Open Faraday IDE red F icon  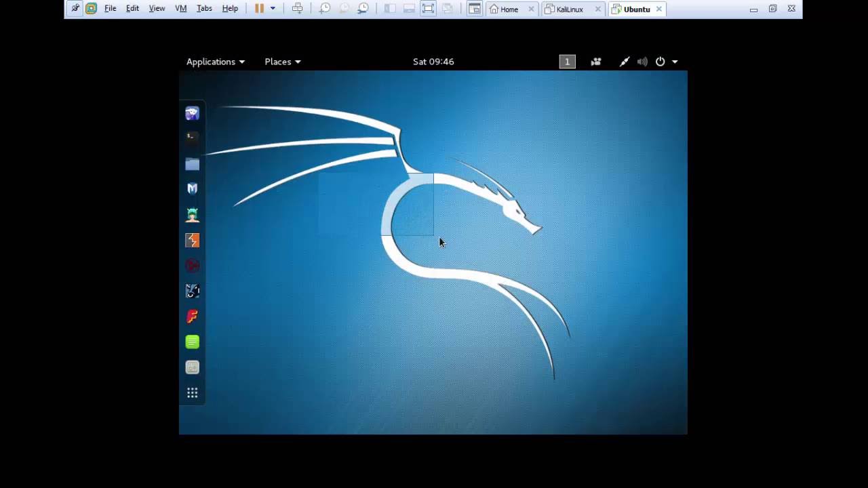point(193,317)
